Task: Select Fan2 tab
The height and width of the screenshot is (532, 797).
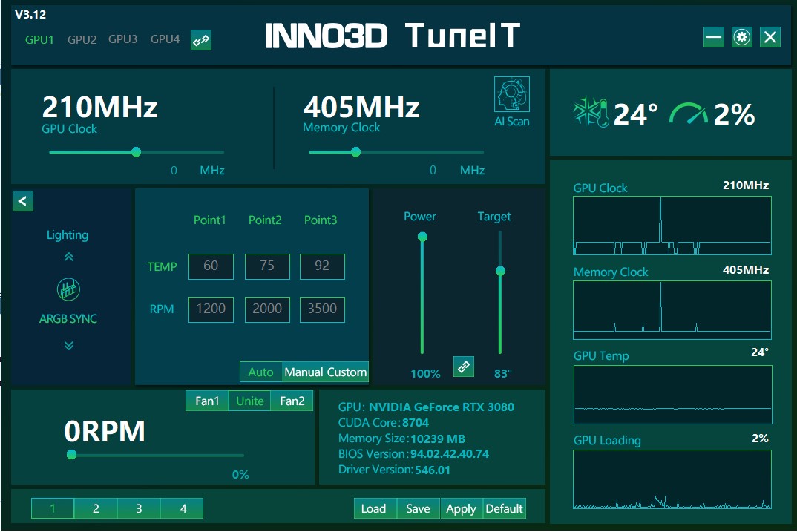Action: pos(292,401)
